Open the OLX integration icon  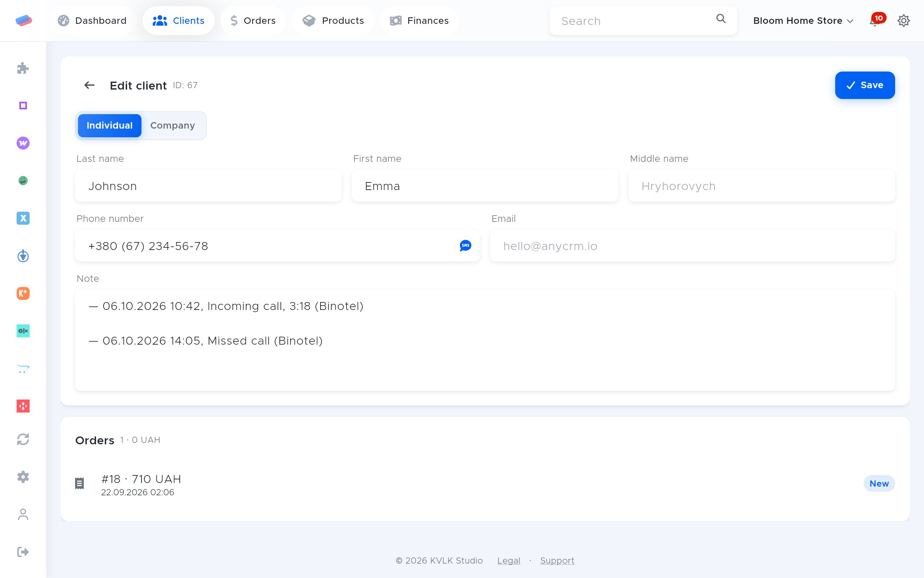pyautogui.click(x=23, y=331)
